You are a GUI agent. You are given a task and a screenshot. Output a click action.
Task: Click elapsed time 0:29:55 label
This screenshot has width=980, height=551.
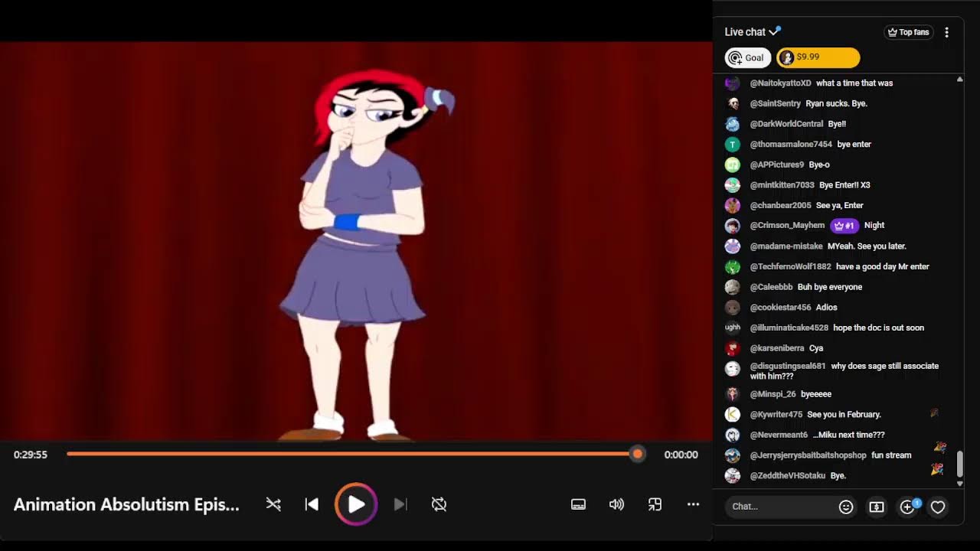point(31,455)
